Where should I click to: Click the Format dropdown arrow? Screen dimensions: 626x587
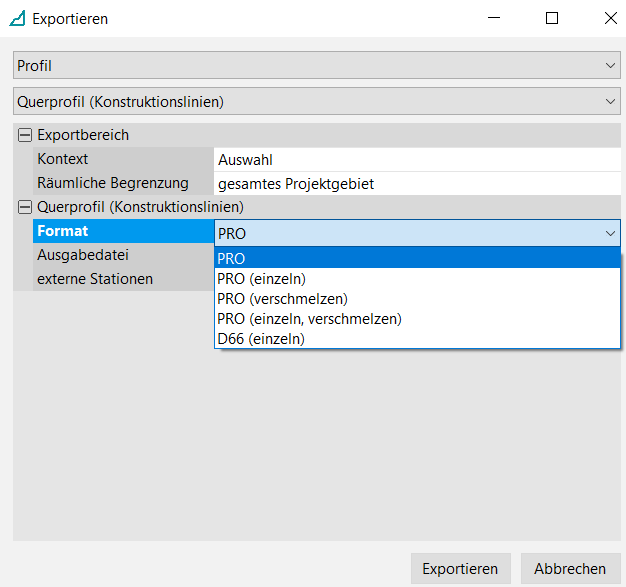610,232
